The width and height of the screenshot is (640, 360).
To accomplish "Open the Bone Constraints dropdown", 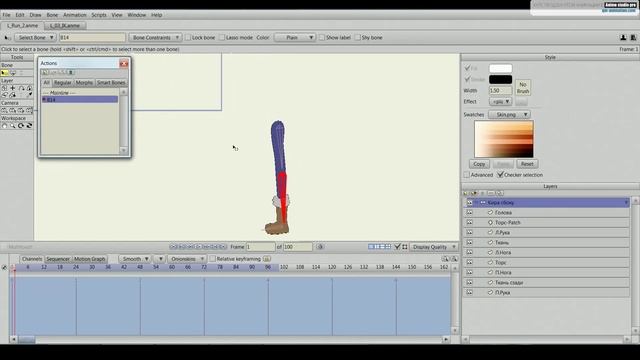I will click(x=156, y=38).
